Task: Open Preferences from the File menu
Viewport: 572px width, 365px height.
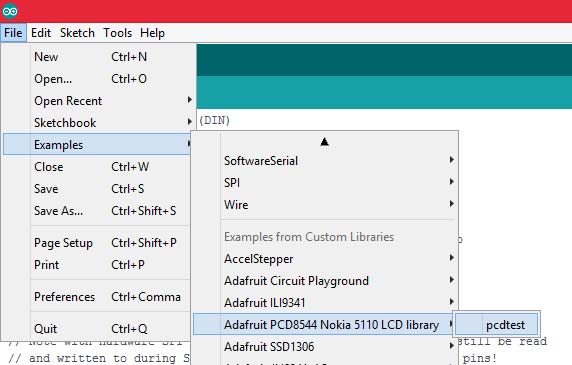Action: coord(97,296)
